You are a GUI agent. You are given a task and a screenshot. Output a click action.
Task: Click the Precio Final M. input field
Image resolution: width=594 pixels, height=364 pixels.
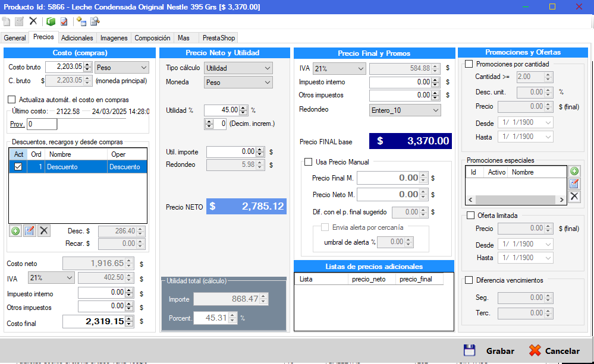point(389,178)
